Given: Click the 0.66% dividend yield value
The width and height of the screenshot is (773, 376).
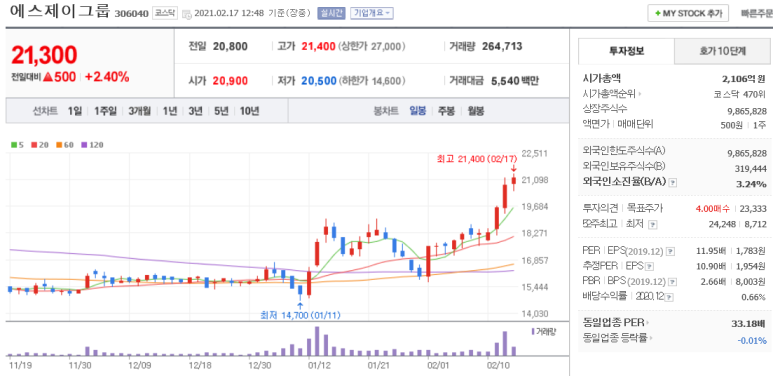Looking at the screenshot, I should (754, 298).
